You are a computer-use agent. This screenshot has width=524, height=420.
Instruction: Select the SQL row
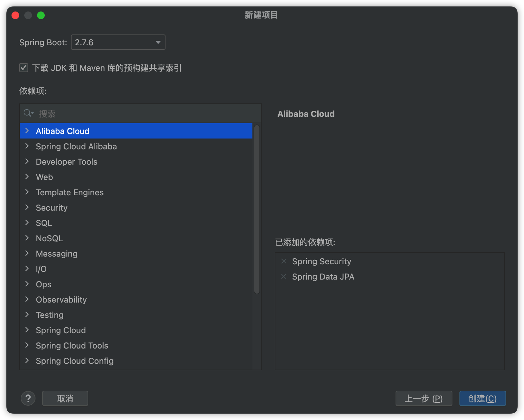tap(136, 223)
